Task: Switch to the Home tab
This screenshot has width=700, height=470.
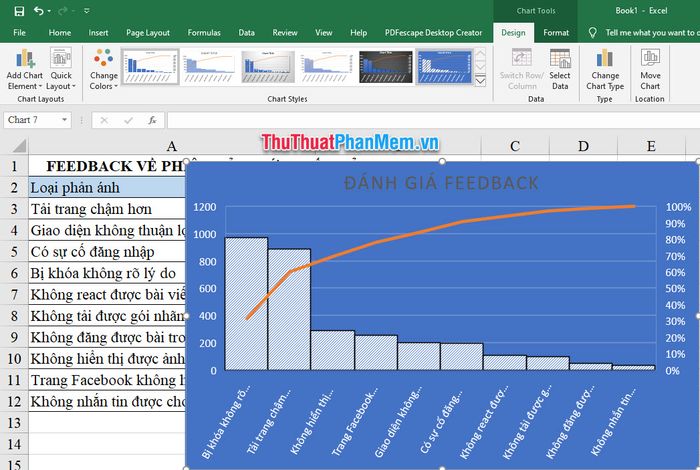Action: coord(59,33)
